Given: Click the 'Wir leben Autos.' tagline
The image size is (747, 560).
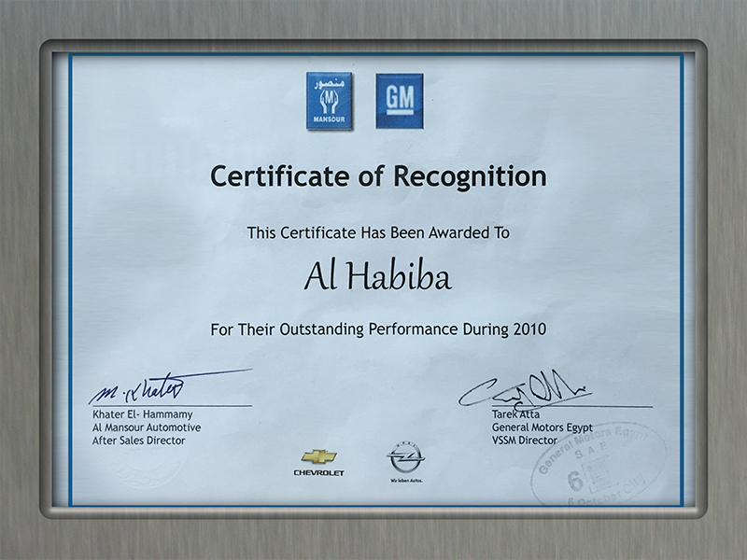Looking at the screenshot, I should point(405,475).
